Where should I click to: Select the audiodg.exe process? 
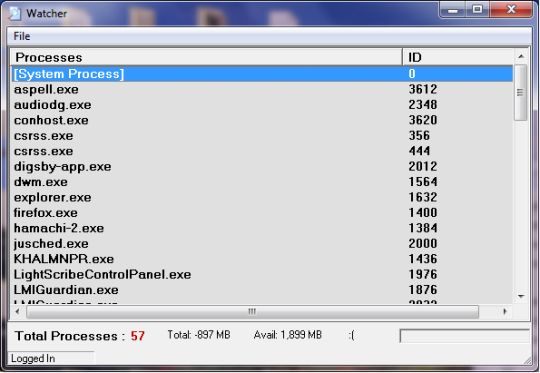coord(262,105)
